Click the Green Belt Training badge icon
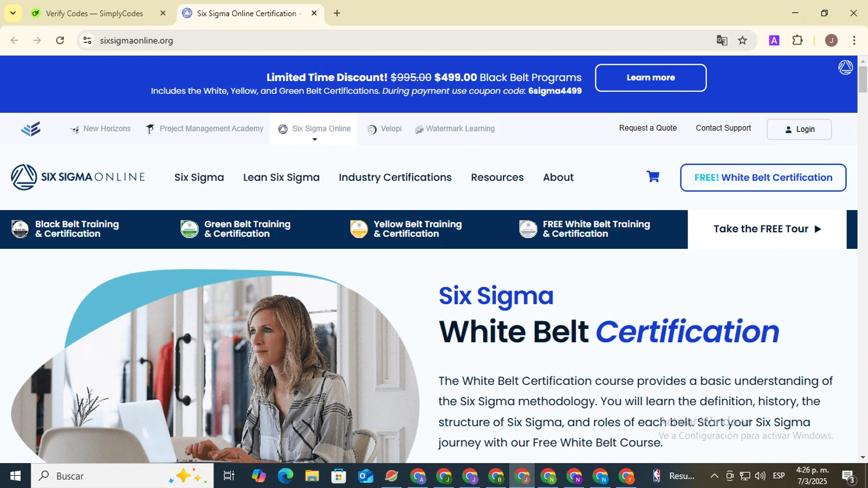Image resolution: width=868 pixels, height=488 pixels. pos(189,229)
